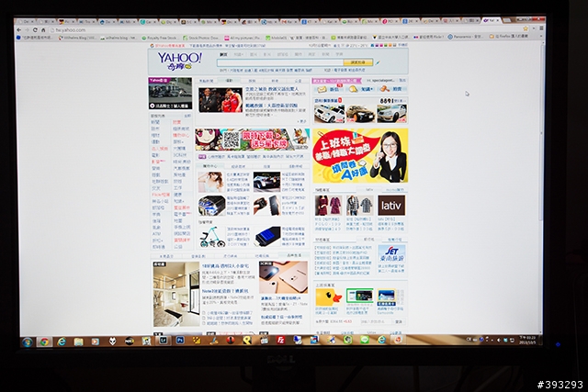Viewport: 588px width, 392px height.
Task: Click the Chrome address bar showing tw.yahoo.com
Action: (x=285, y=29)
